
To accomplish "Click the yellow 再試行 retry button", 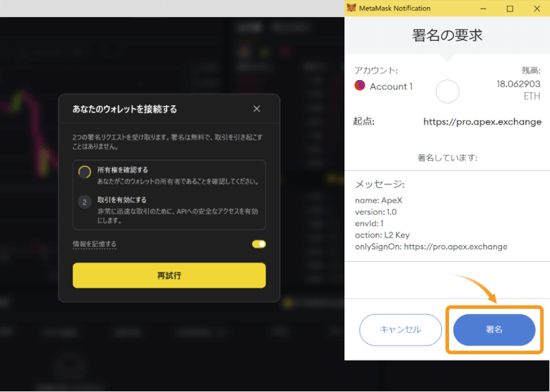I will 169,275.
